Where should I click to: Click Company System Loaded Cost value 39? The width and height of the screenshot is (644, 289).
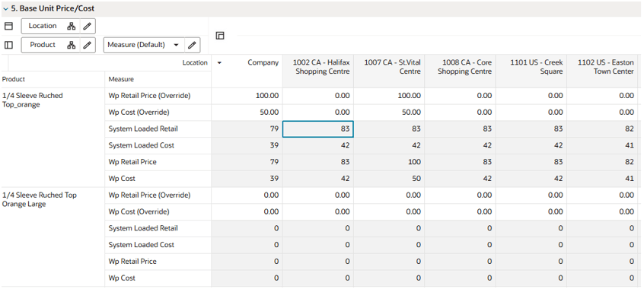coord(247,145)
